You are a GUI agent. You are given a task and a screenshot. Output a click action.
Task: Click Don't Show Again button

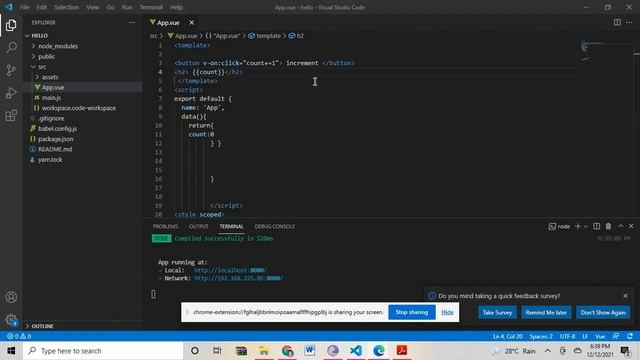pyautogui.click(x=603, y=312)
